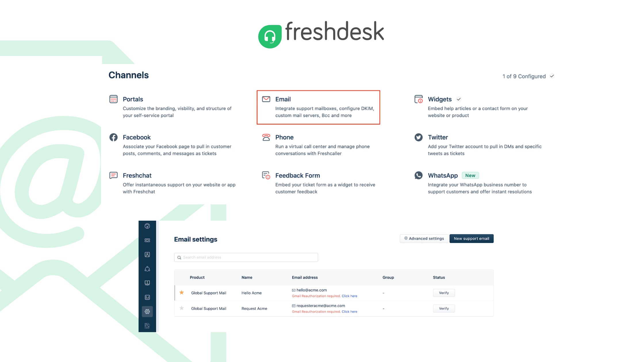Select the Freshchat channel icon
This screenshot has height=362, width=644.
[x=114, y=176]
